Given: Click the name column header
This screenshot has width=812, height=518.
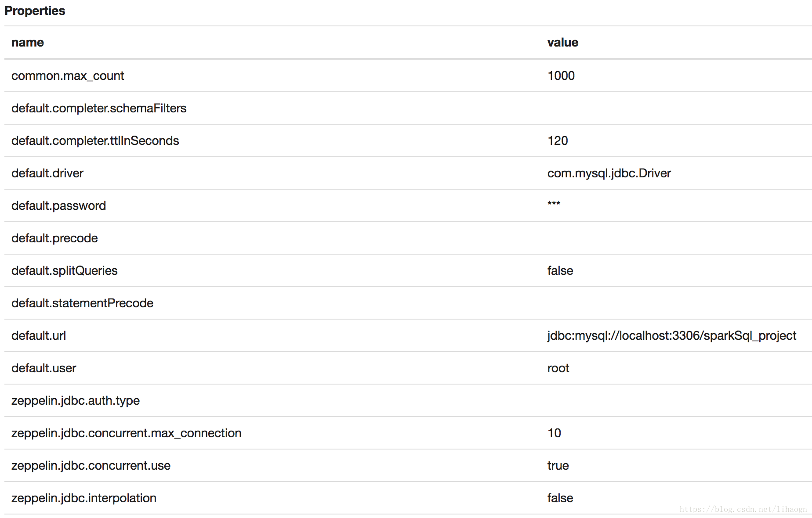Looking at the screenshot, I should tap(28, 43).
